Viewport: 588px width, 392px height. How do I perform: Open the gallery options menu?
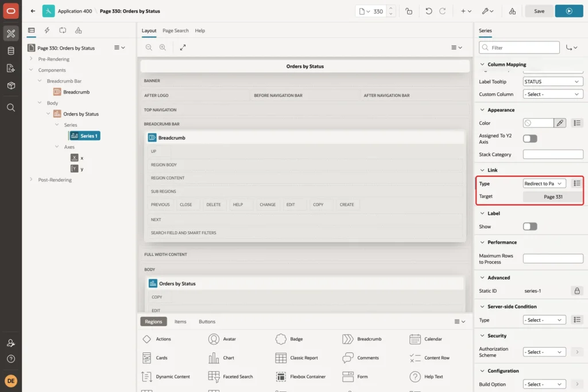pos(460,321)
